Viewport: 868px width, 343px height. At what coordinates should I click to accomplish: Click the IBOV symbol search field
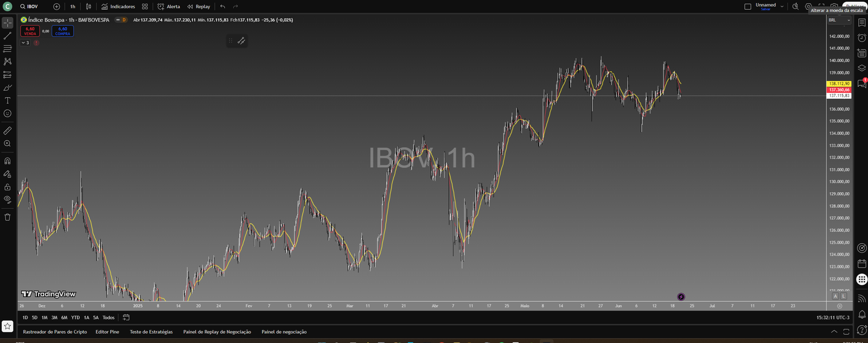coord(33,7)
